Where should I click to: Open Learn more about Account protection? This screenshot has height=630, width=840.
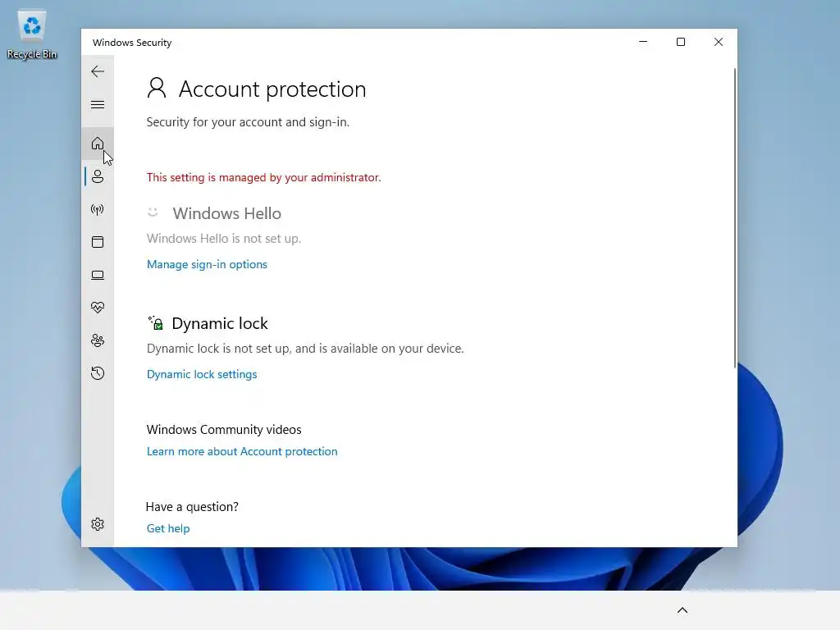pyautogui.click(x=242, y=451)
